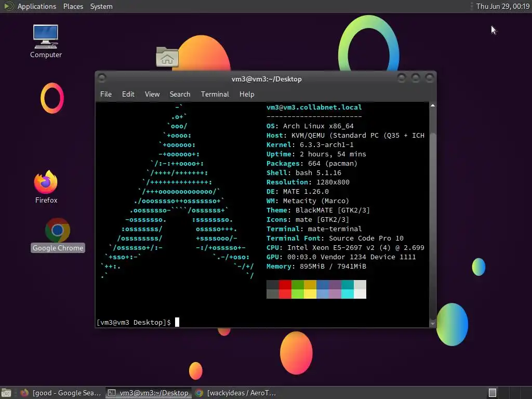Click the Kernel: 6.3.3-arch1-1 line
Viewport: 532px width, 399px height.
click(310, 144)
